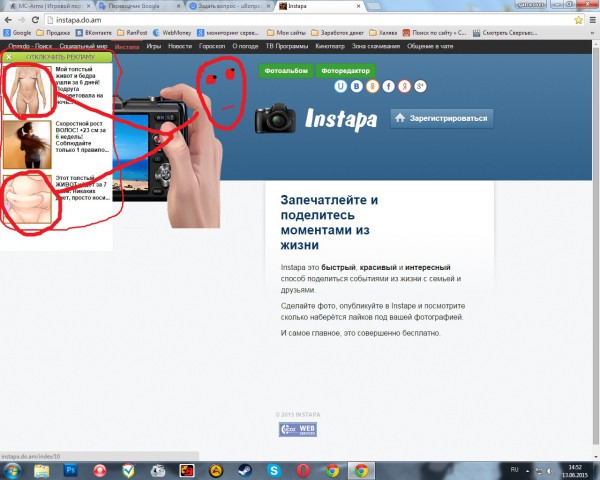The width and height of the screenshot is (600, 480).
Task: Open Кинотеатр in site navigation
Action: tap(330, 46)
